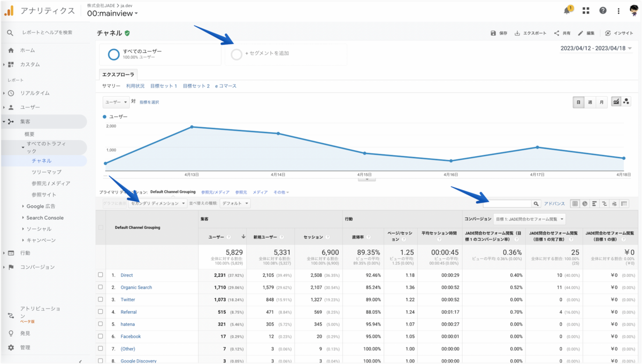Open ツリーマップ in sidebar
Viewport: 642px width, 364px height.
point(47,172)
